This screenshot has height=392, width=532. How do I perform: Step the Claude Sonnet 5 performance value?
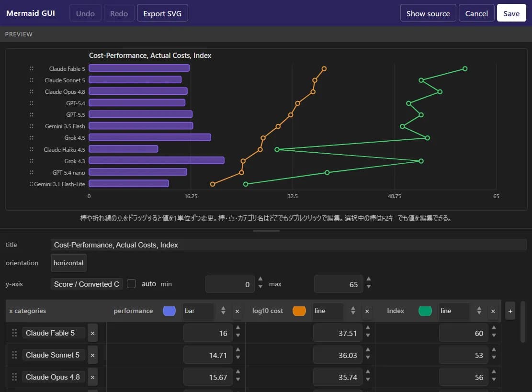238,353
